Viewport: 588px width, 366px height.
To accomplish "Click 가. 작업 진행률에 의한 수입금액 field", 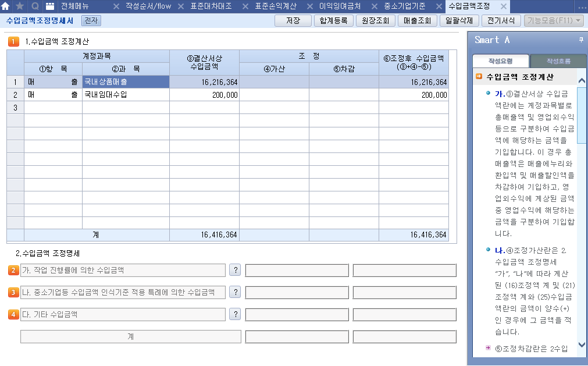I will [123, 270].
